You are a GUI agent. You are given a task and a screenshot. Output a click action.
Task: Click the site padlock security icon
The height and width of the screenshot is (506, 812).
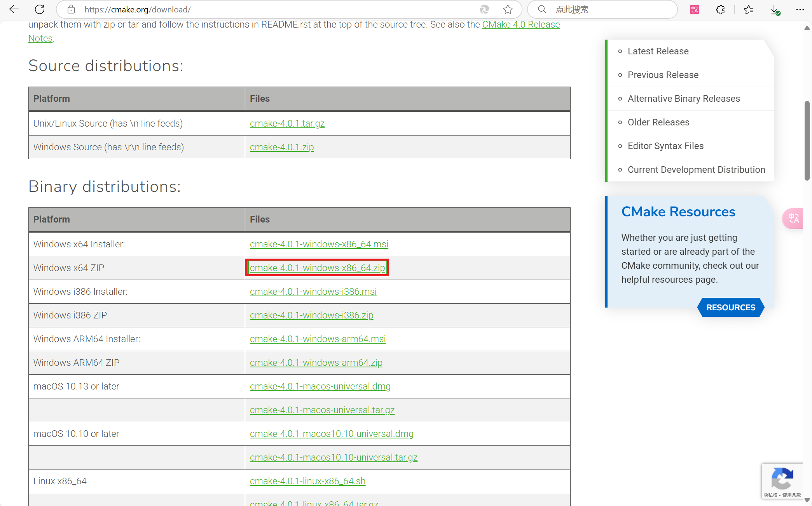(x=71, y=9)
